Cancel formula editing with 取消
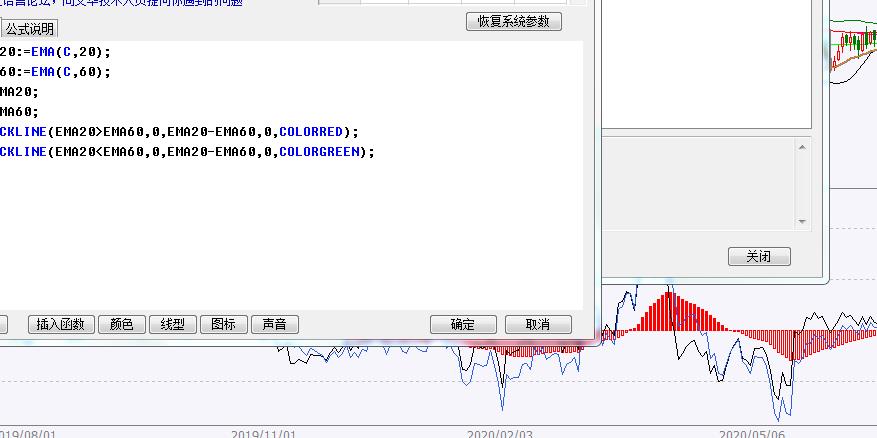The height and width of the screenshot is (438, 877). click(x=538, y=324)
